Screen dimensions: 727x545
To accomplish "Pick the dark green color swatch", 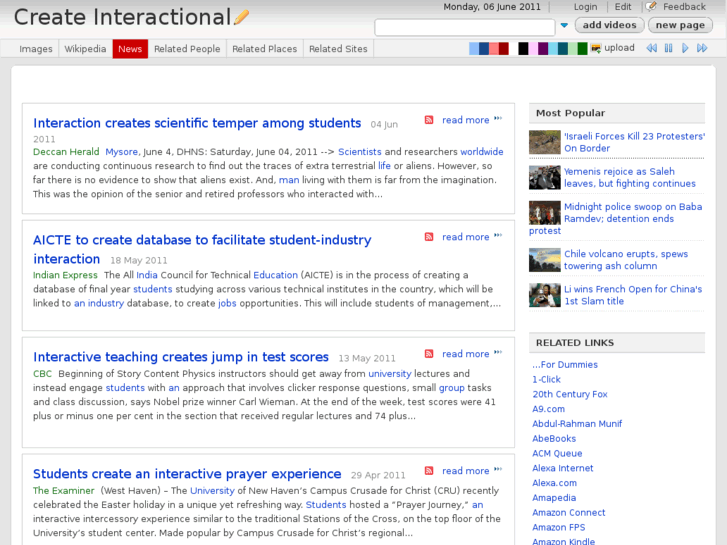I will pos(582,48).
